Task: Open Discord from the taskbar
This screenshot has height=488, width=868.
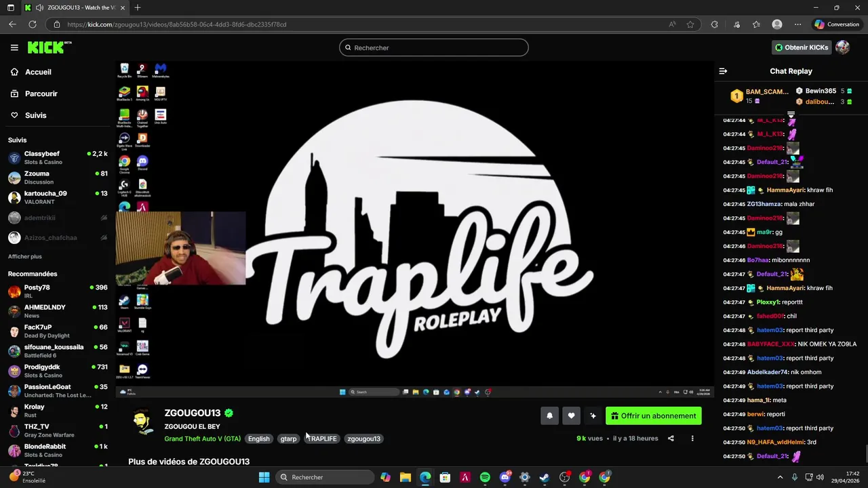Action: pos(505,477)
